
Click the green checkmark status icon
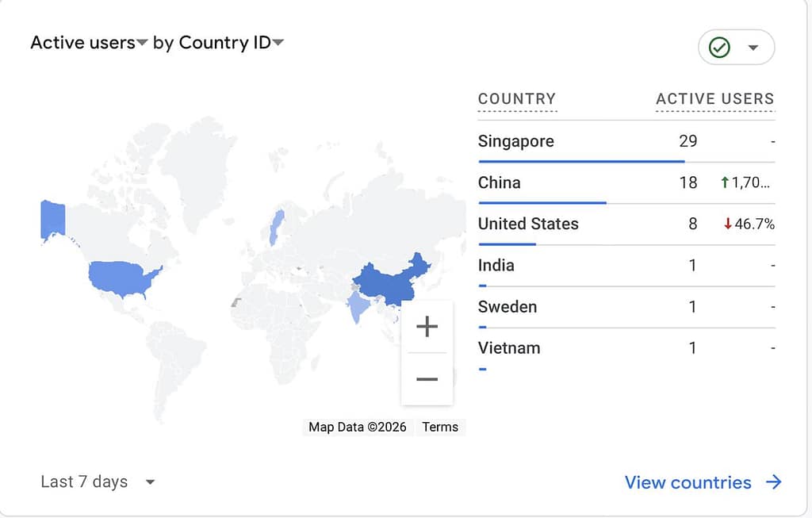pyautogui.click(x=719, y=48)
